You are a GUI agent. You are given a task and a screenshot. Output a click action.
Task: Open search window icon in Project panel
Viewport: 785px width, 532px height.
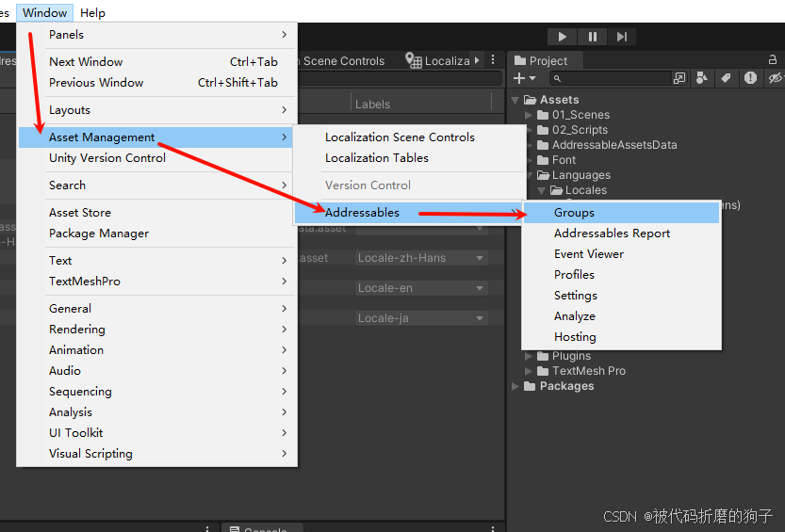679,78
